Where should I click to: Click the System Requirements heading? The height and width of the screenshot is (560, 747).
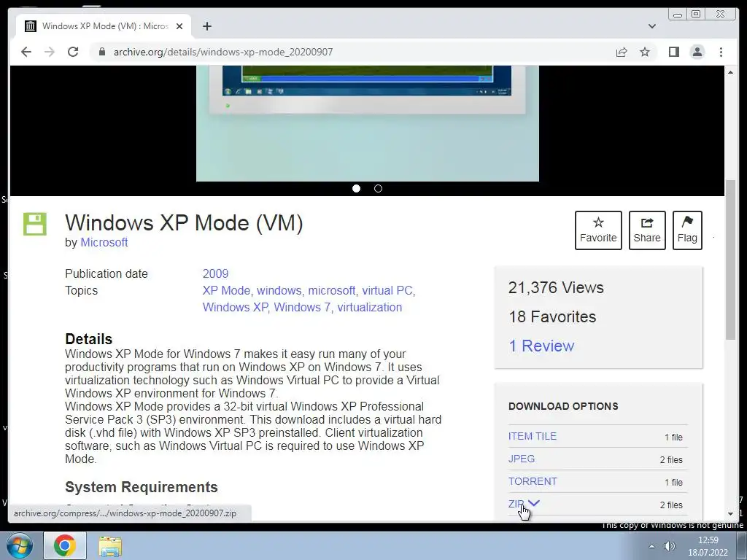pos(141,486)
